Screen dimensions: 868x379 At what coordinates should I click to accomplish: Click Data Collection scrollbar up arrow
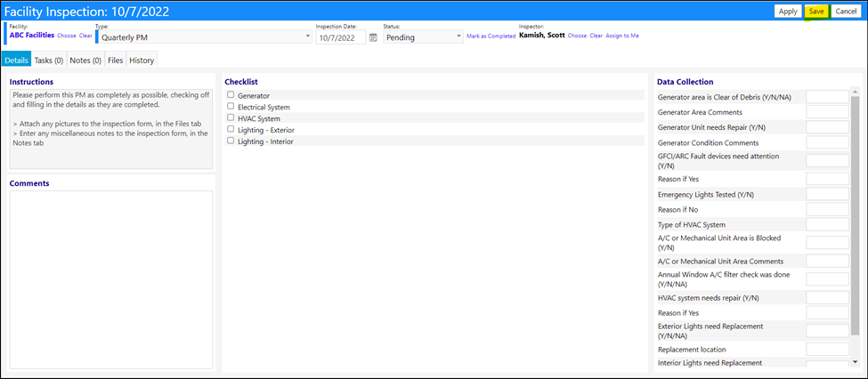856,91
